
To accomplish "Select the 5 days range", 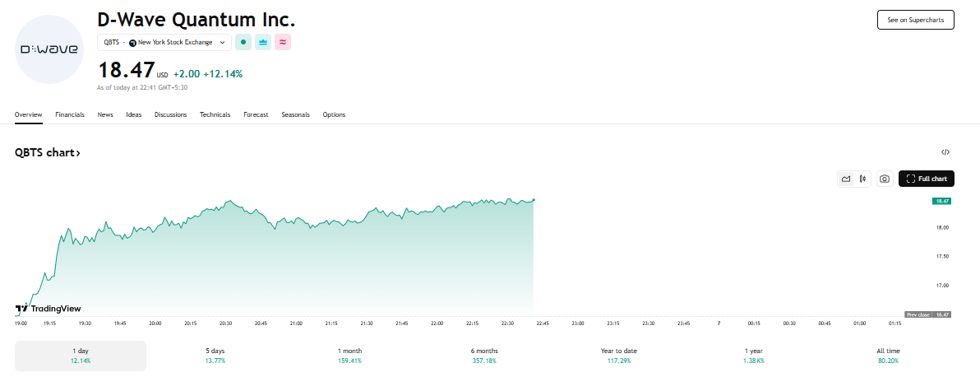I will pyautogui.click(x=215, y=356).
